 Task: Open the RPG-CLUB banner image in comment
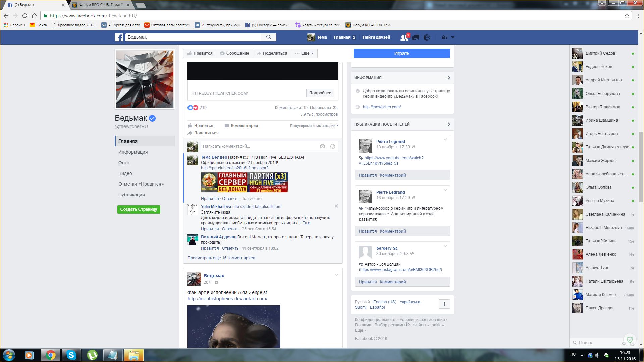pyautogui.click(x=245, y=182)
